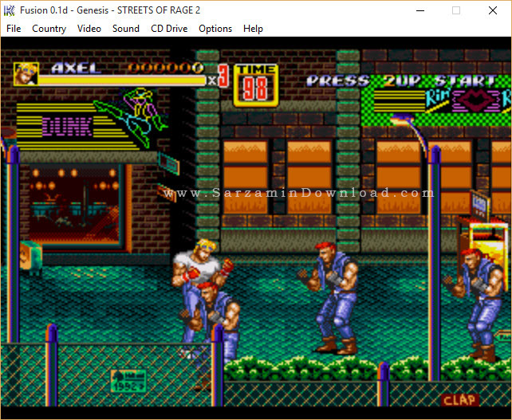Click the AXEL player name text

click(x=76, y=69)
